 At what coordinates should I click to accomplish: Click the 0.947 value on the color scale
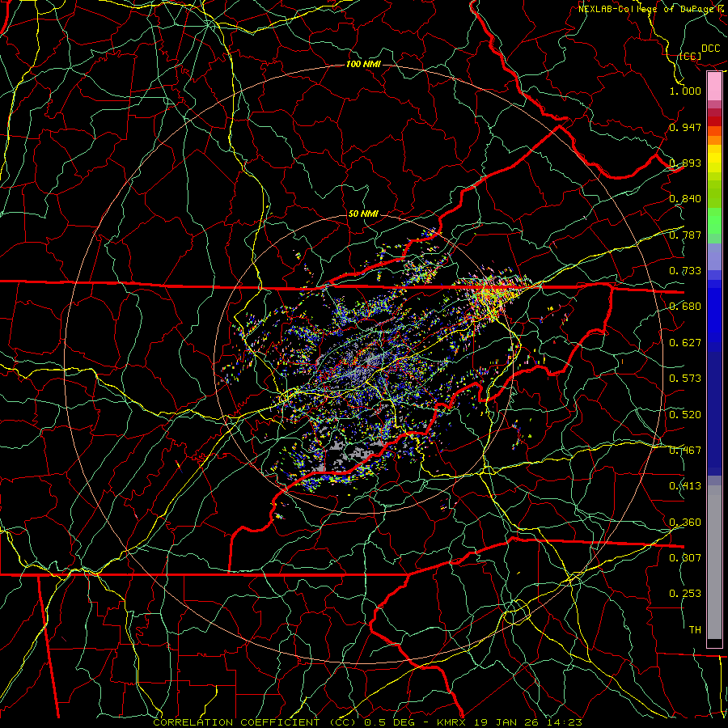[x=685, y=127]
